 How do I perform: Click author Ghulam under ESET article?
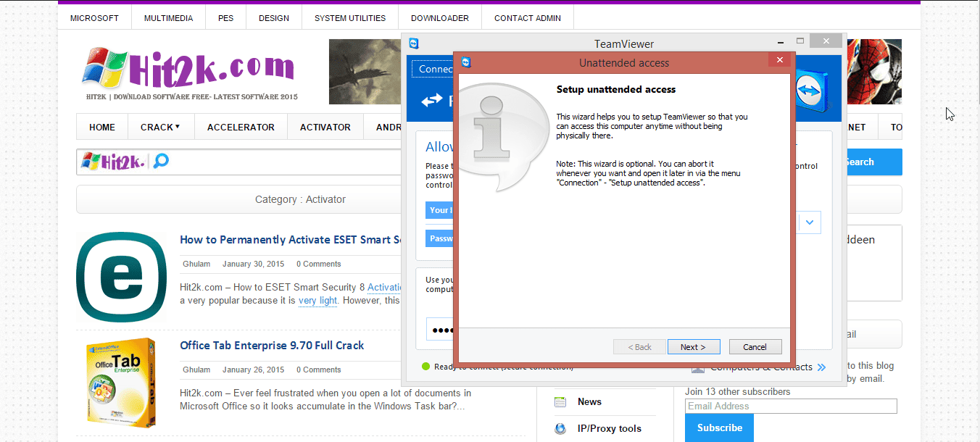[195, 264]
